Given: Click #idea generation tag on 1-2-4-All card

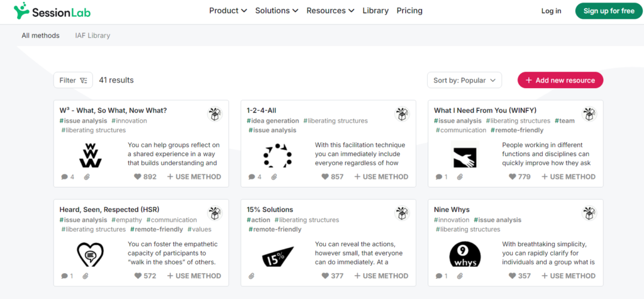Looking at the screenshot, I should pos(273,121).
